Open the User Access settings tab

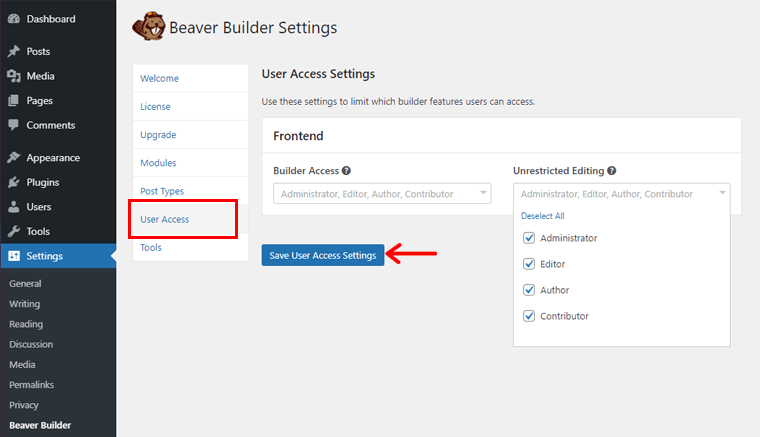click(165, 219)
